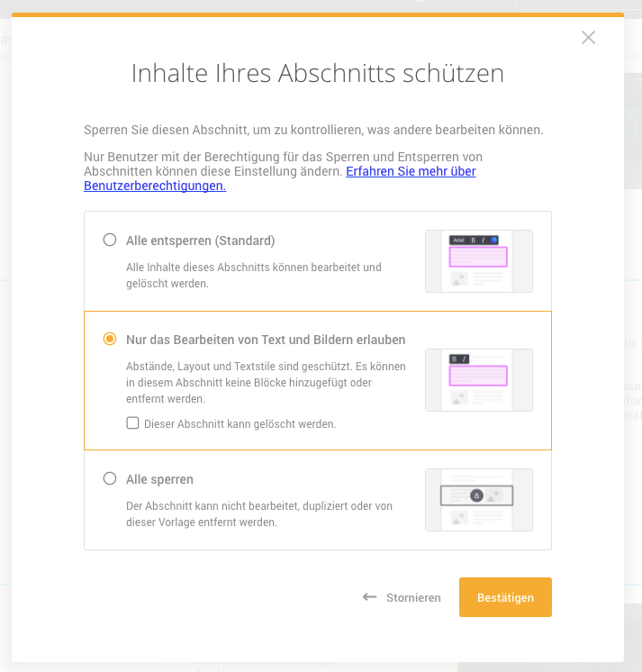The width and height of the screenshot is (642, 672).
Task: Select the Nur das Bearbeiten von Text radio button
Action: (x=110, y=339)
